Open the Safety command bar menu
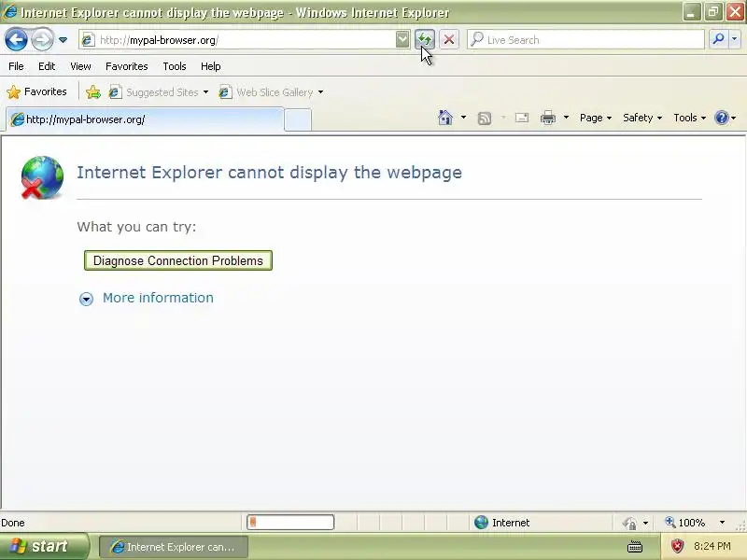Image resolution: width=747 pixels, height=560 pixels. click(x=642, y=118)
